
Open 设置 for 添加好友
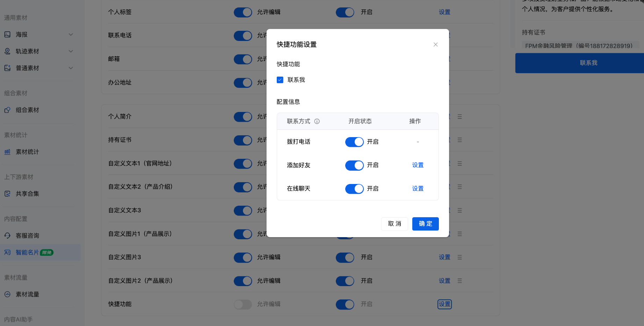pyautogui.click(x=418, y=165)
